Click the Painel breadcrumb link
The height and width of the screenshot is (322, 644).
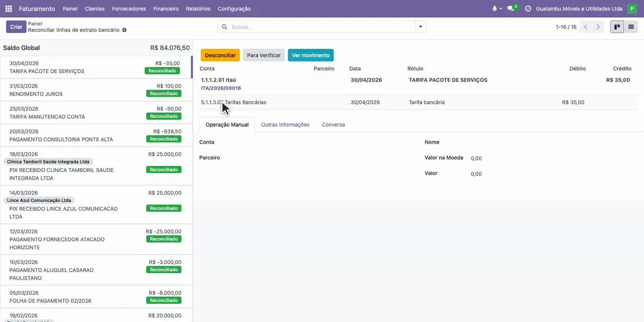[35, 24]
